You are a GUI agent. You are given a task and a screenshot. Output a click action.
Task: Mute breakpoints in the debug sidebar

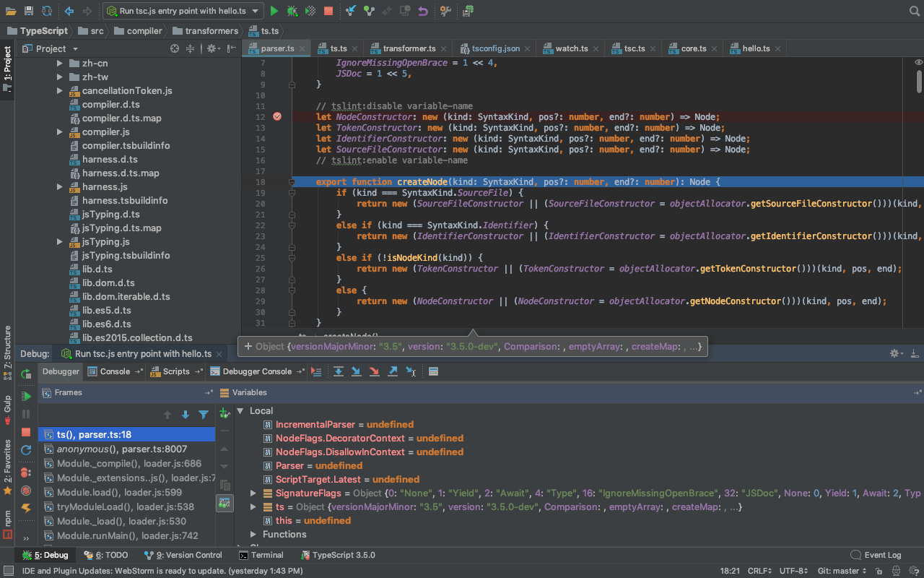(x=26, y=490)
